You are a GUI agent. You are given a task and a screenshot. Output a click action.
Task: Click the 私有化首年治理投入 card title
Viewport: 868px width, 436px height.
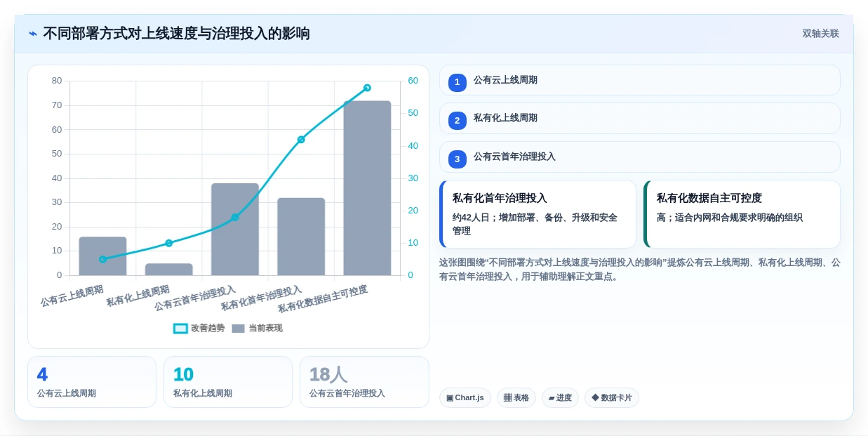point(500,198)
